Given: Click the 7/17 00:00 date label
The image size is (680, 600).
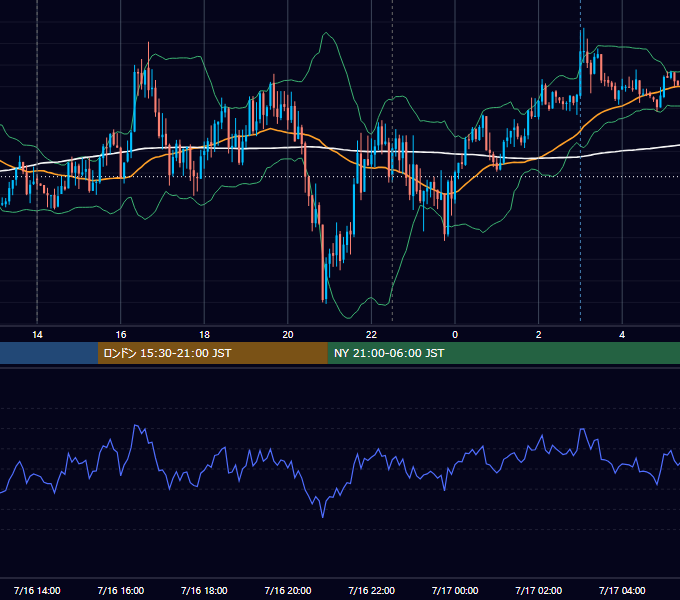Looking at the screenshot, I should click(x=455, y=590).
